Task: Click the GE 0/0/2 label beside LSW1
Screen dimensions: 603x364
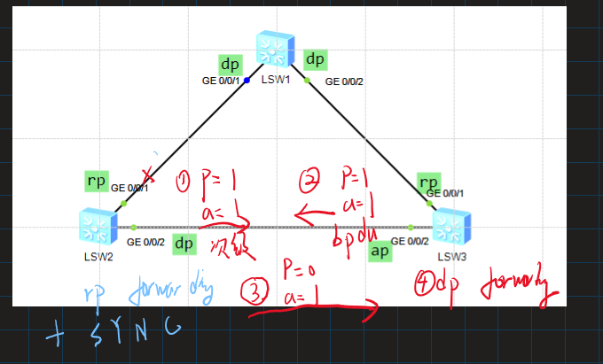Action: (344, 81)
